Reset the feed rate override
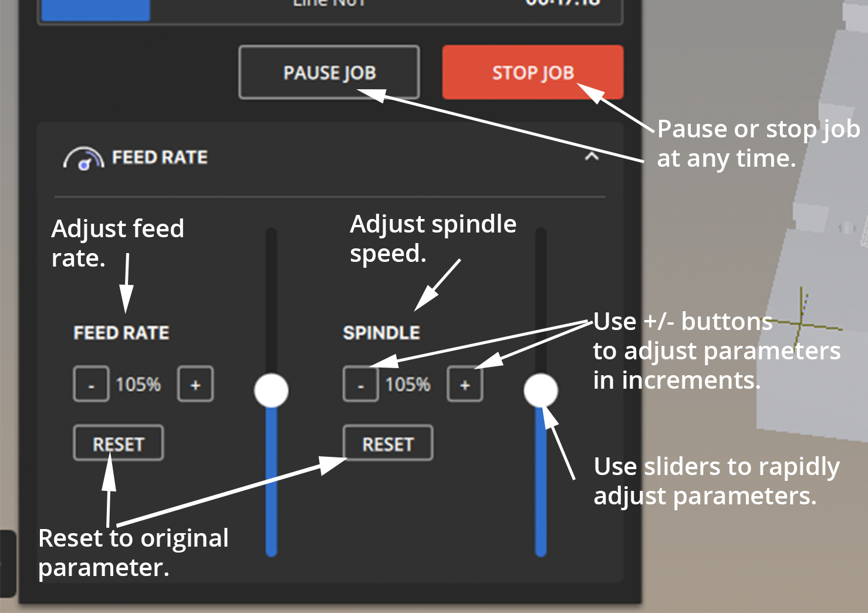The image size is (868, 613). 119,443
